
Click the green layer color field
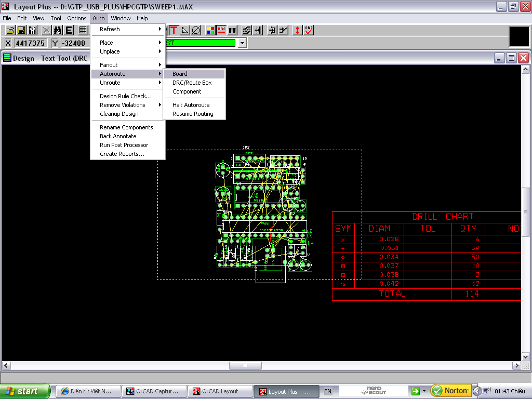[201, 43]
